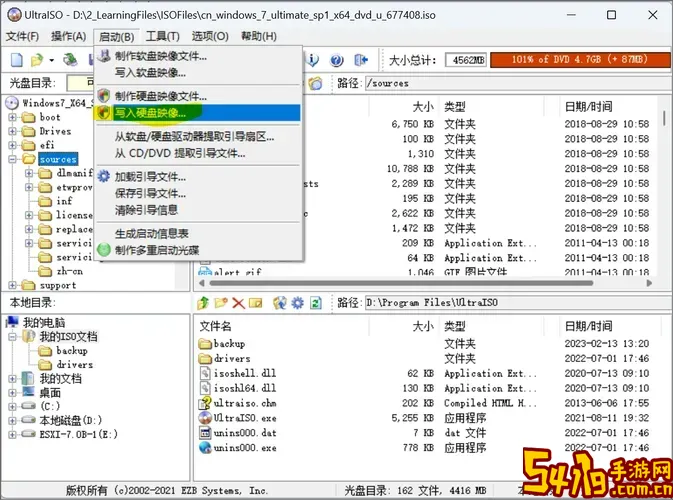Image resolution: width=673 pixels, height=500 pixels.
Task: Click the blue gear icon in local toolbar
Action: [297, 303]
